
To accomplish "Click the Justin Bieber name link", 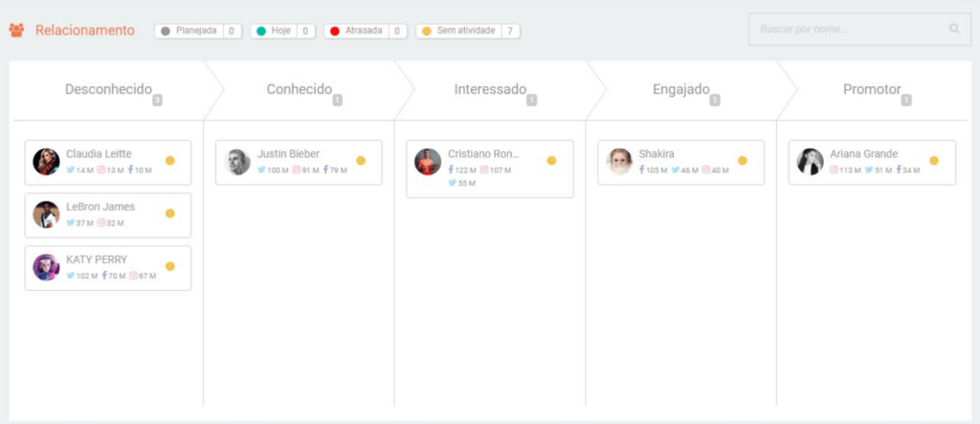I will [288, 154].
